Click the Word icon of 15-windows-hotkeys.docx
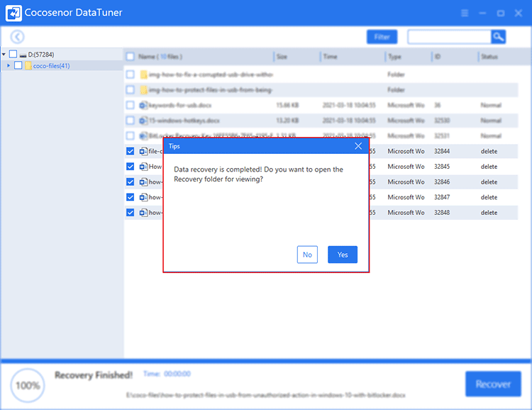Image resolution: width=532 pixels, height=410 pixels. point(143,121)
